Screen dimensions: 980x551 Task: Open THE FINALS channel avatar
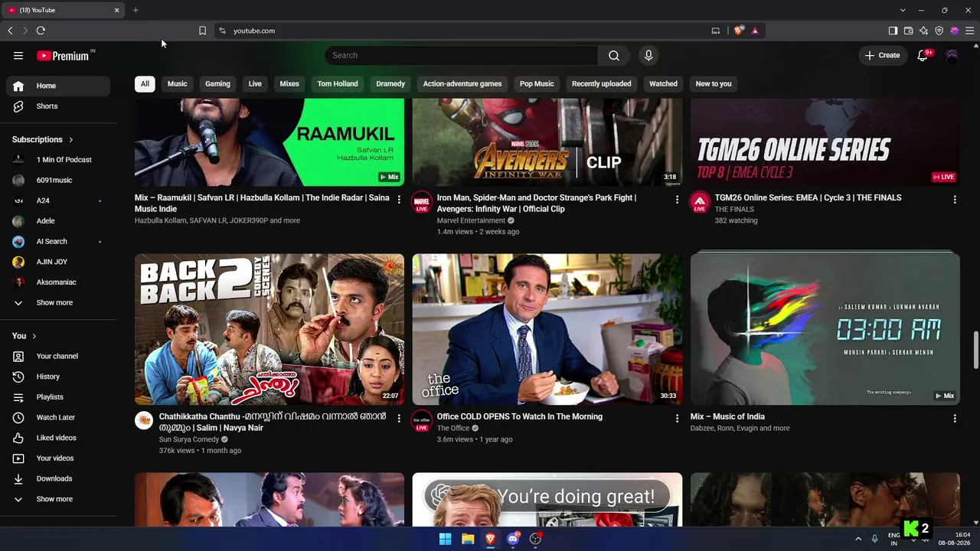[x=700, y=202]
